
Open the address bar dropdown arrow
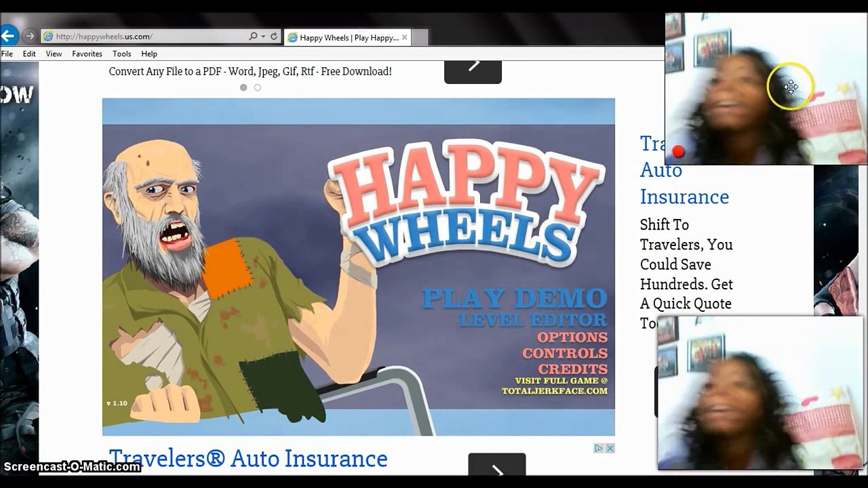(263, 37)
